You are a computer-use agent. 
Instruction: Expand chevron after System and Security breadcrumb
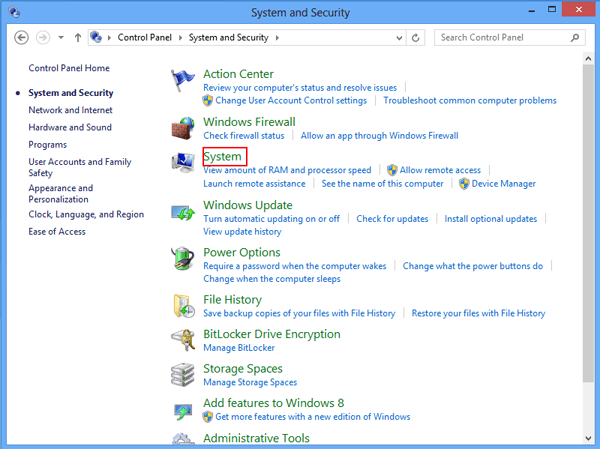(277, 38)
